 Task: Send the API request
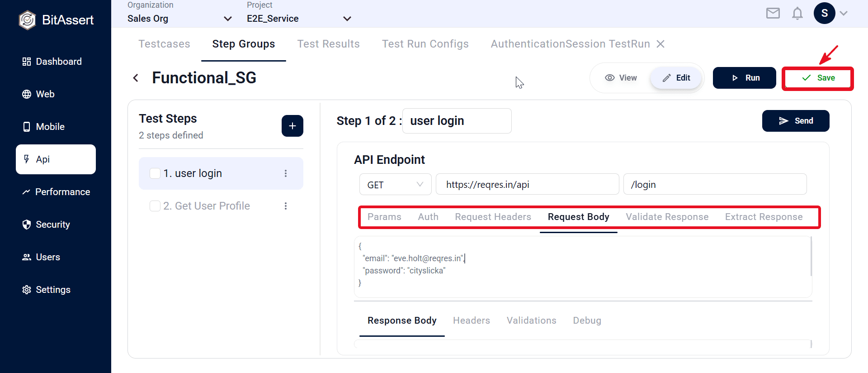(x=796, y=121)
